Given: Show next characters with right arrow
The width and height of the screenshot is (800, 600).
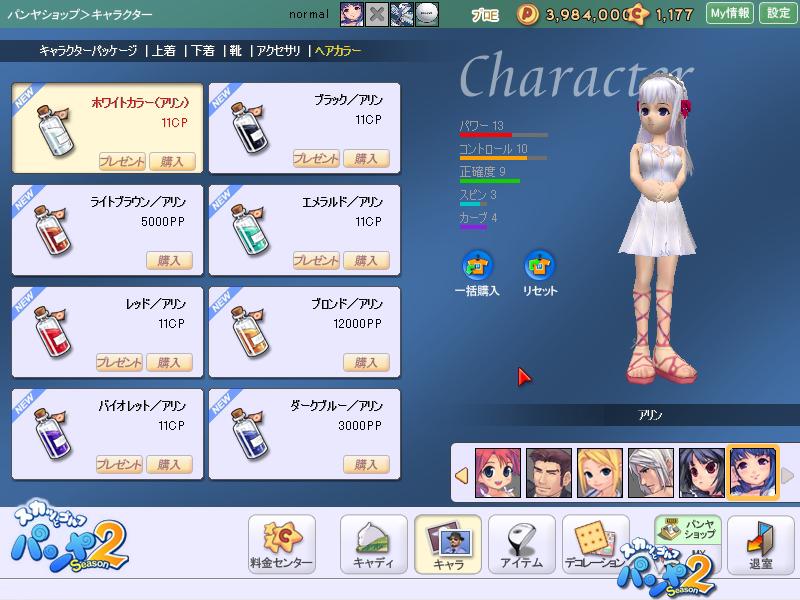Looking at the screenshot, I should (x=788, y=476).
